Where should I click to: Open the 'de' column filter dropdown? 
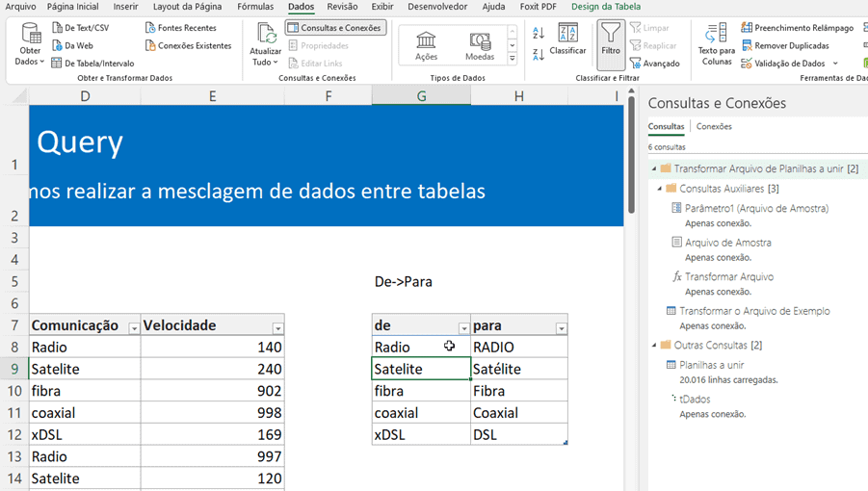(463, 328)
